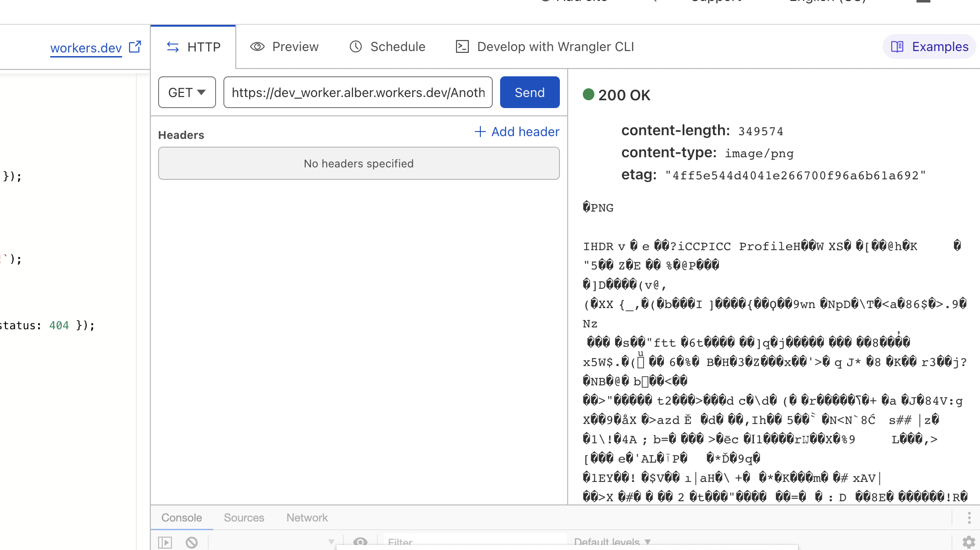
Task: Click the request URL input field
Action: click(358, 92)
